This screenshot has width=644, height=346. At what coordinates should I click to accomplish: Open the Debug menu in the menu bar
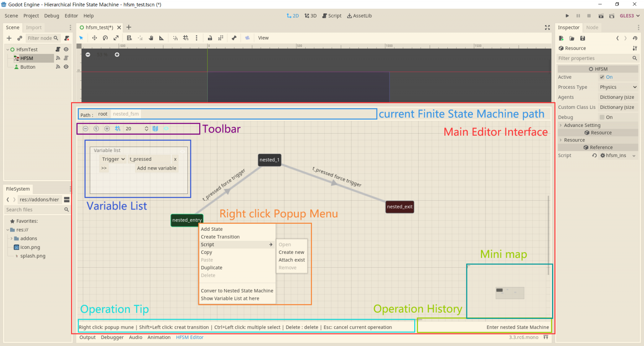(52, 15)
